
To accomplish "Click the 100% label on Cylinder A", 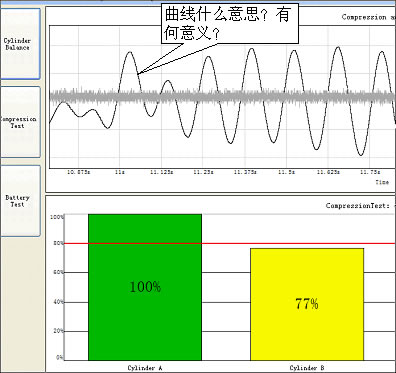I will (145, 287).
